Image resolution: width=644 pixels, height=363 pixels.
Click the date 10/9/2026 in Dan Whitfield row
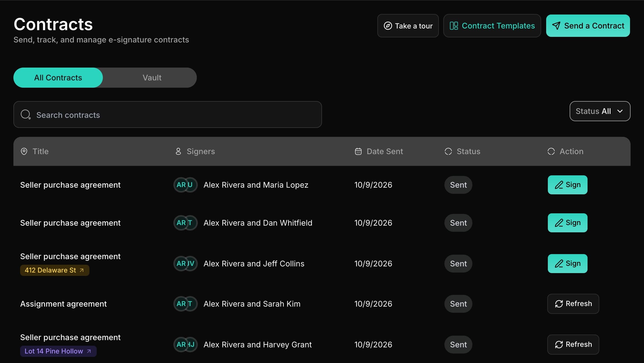pos(373,223)
